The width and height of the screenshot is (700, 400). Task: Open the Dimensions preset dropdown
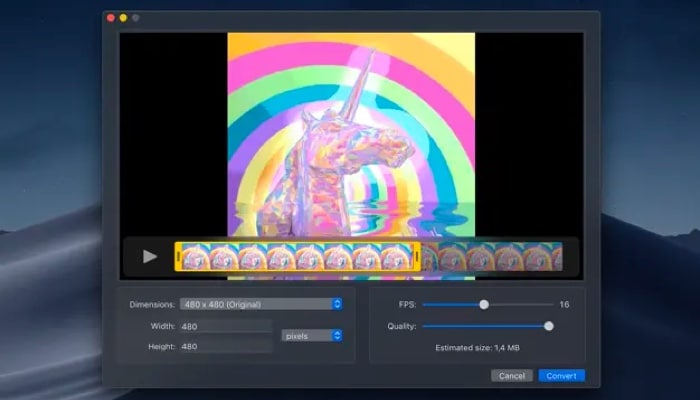tap(261, 304)
